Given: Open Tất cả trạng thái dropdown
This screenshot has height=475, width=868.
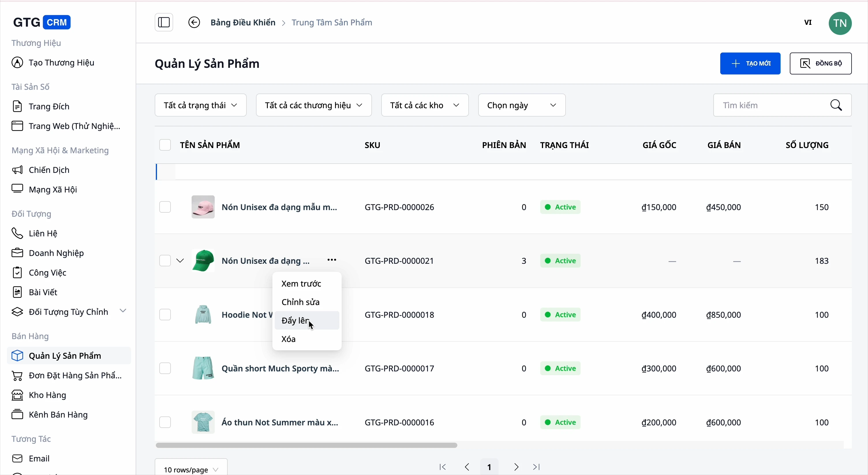Looking at the screenshot, I should click(201, 105).
